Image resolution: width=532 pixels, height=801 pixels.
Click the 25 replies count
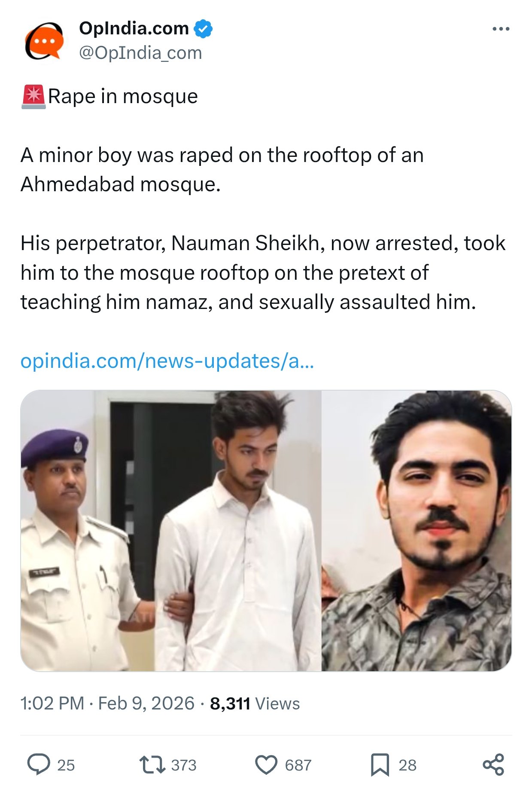[x=66, y=765]
